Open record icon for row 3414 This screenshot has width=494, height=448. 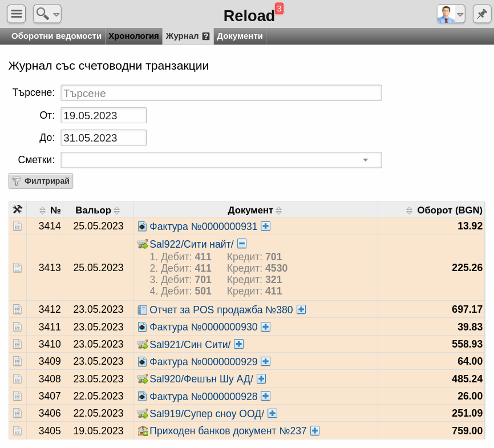(17, 226)
